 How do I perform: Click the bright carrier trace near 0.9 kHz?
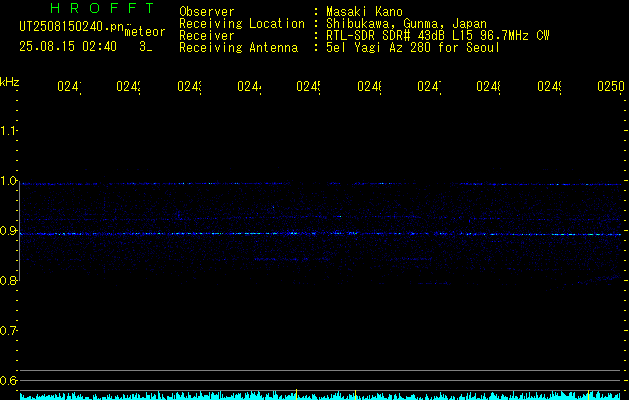321,234
